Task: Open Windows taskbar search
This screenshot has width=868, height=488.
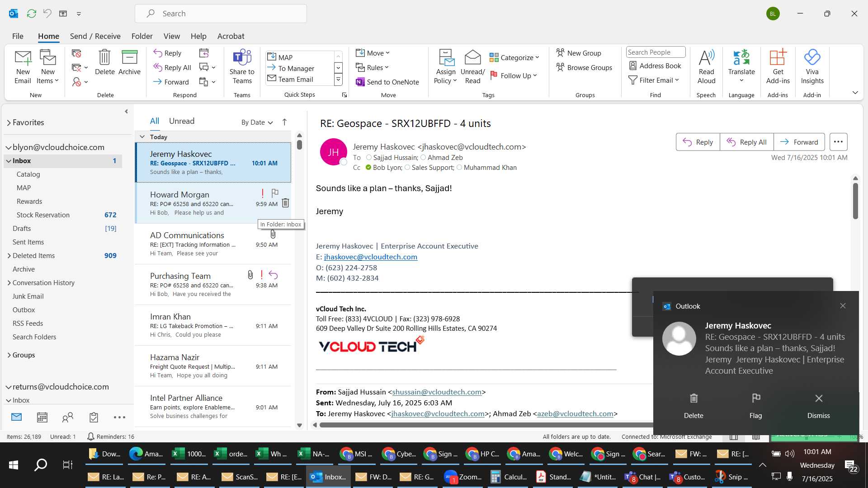Action: 41,465
